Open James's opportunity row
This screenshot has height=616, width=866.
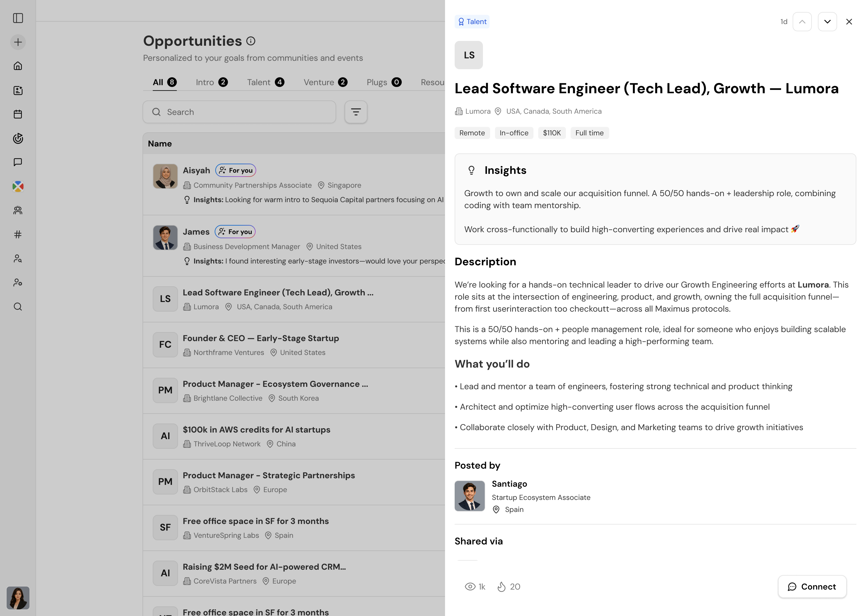tap(294, 246)
